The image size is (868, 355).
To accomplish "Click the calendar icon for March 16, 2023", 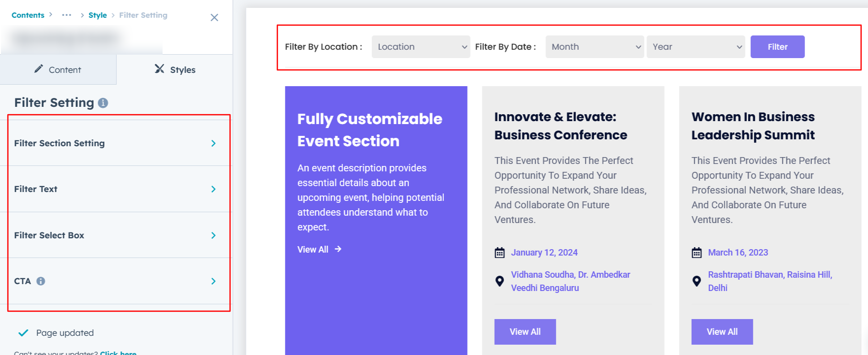I will tap(697, 253).
